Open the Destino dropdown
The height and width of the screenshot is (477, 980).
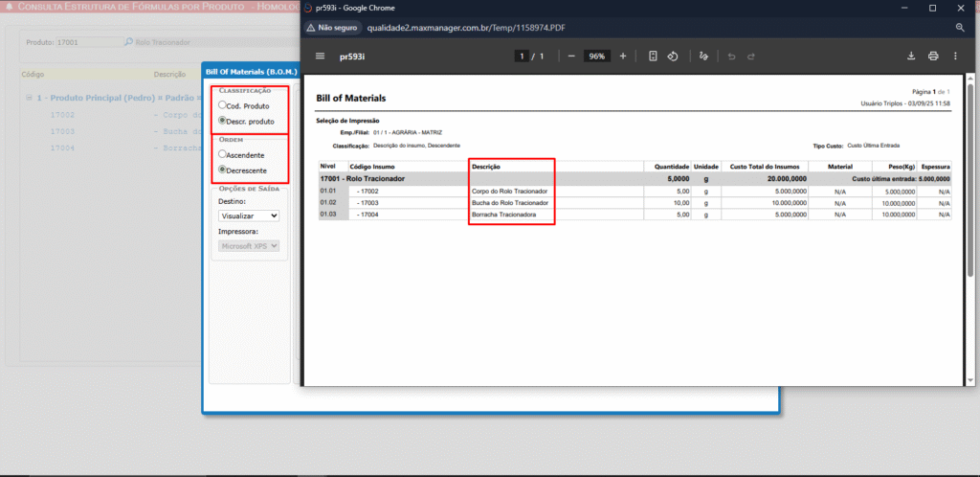249,216
